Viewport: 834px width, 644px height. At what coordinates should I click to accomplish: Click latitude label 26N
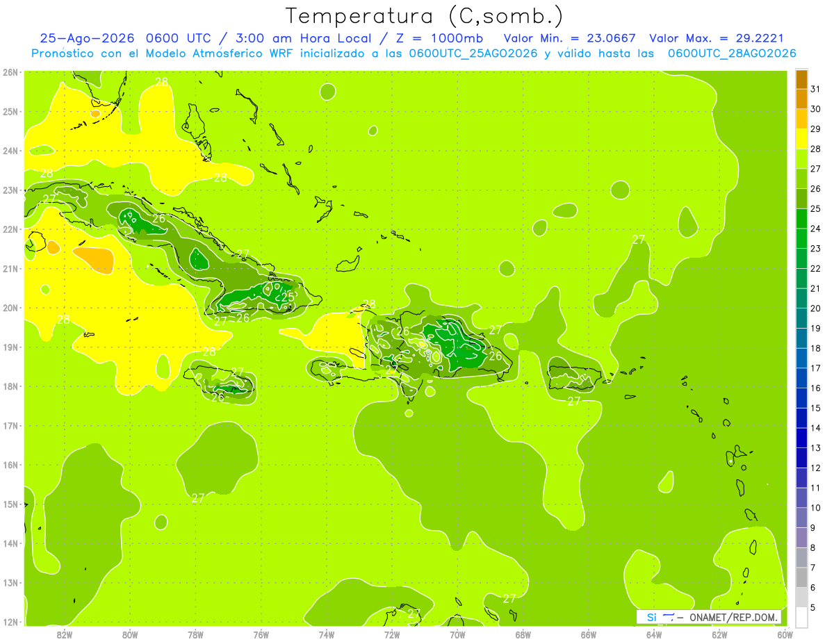[x=10, y=72]
